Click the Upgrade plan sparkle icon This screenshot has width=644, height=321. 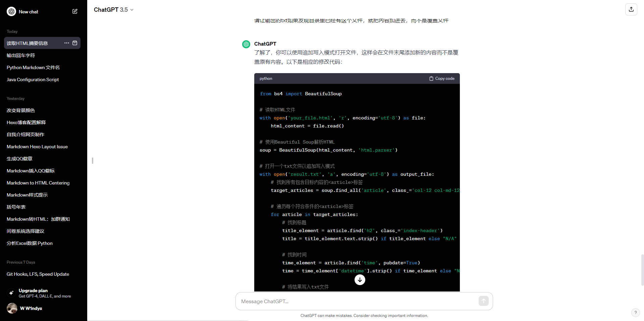click(11, 293)
